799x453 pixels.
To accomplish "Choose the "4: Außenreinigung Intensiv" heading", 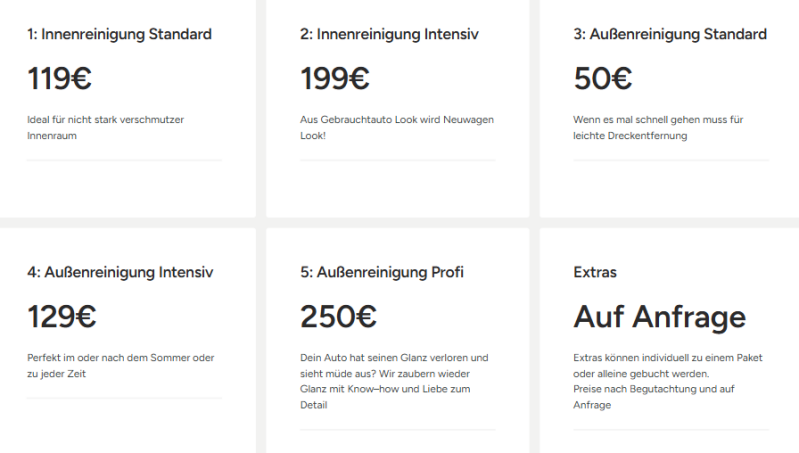I will pyautogui.click(x=120, y=272).
